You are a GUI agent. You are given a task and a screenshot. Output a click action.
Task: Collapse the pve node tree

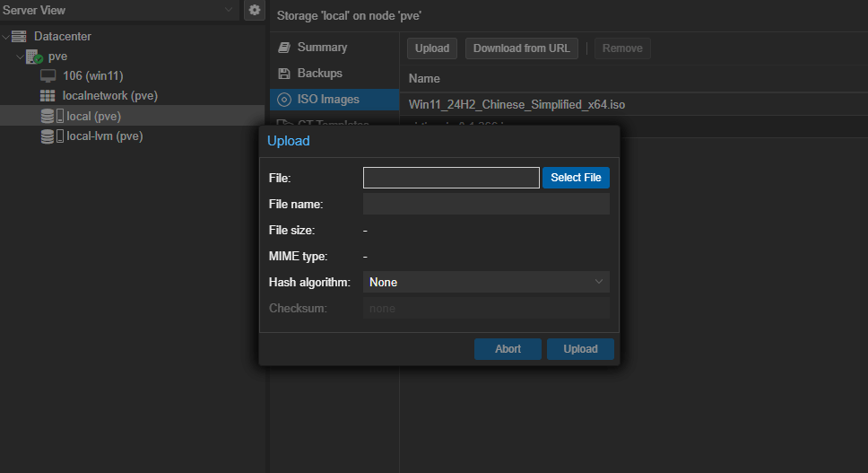[x=20, y=57]
